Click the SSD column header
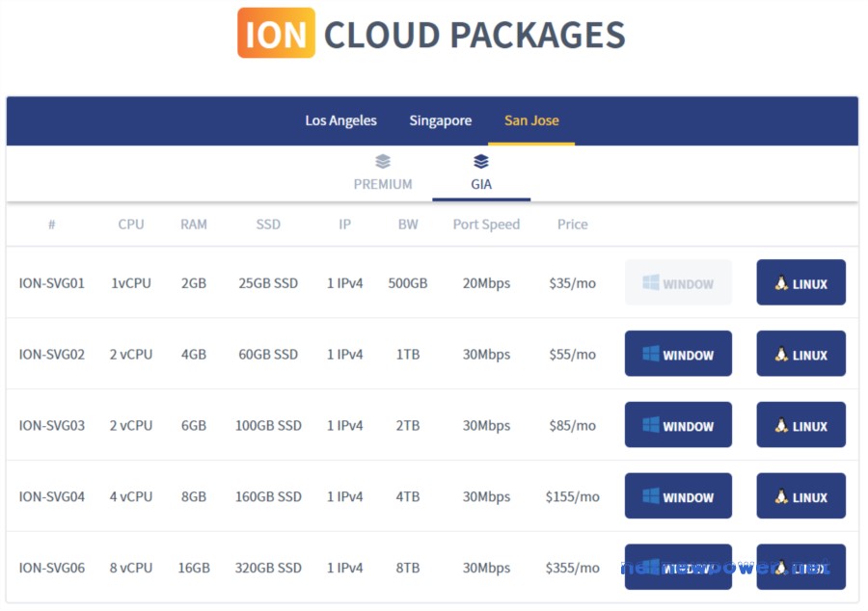Screen dimensions: 868x611 click(268, 225)
